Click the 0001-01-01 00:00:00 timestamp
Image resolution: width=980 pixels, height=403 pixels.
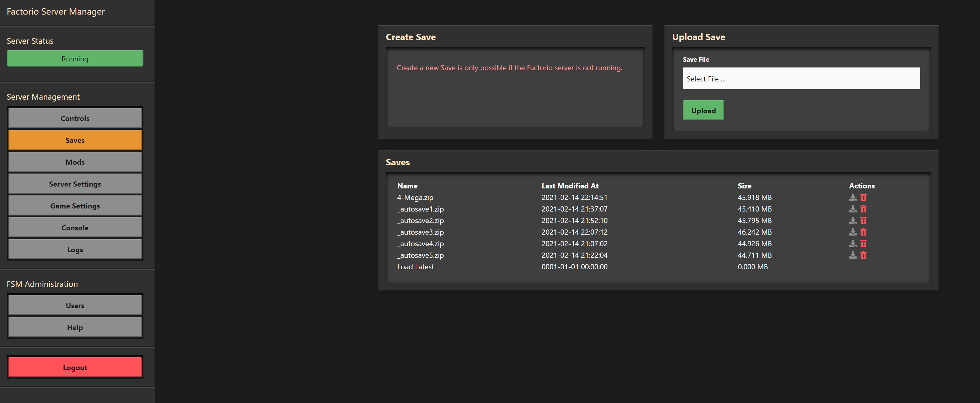tap(574, 267)
